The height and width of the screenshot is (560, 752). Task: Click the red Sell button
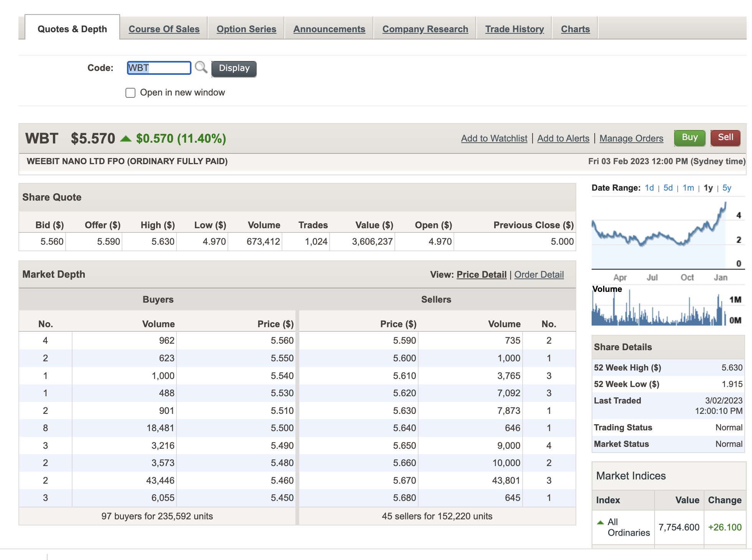(x=725, y=138)
